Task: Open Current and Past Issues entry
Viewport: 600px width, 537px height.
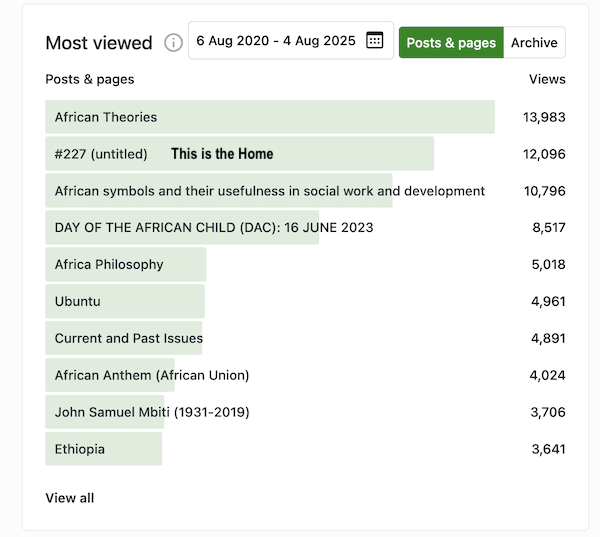Action: click(129, 338)
